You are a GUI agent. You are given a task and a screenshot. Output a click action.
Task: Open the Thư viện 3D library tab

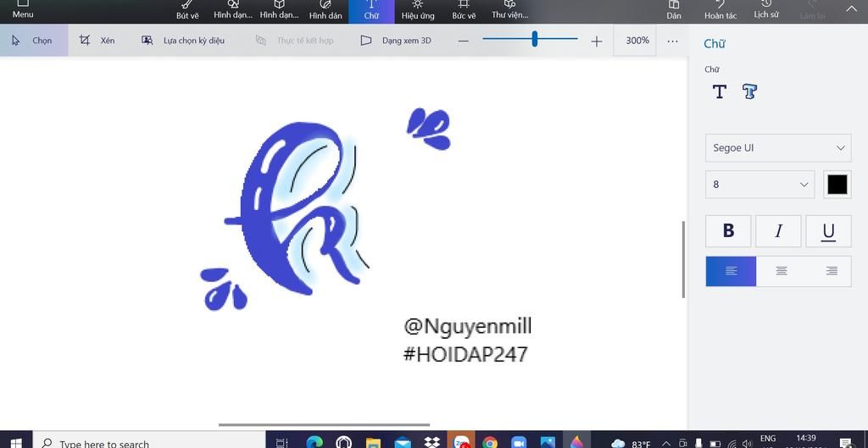pos(509,11)
